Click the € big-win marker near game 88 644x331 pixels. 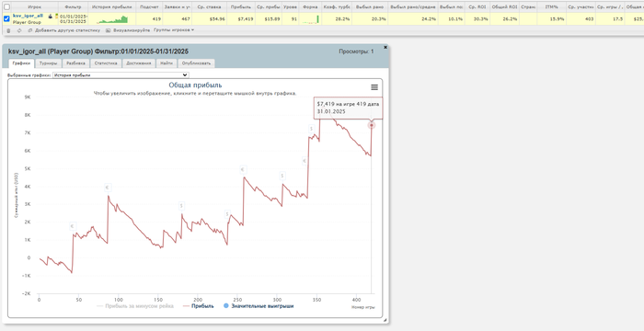coord(108,188)
